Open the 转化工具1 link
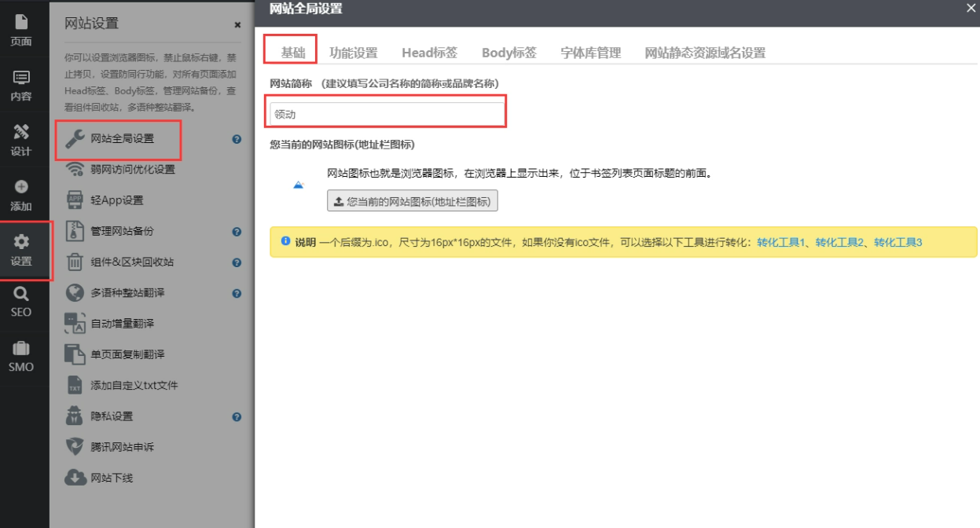 pos(781,242)
